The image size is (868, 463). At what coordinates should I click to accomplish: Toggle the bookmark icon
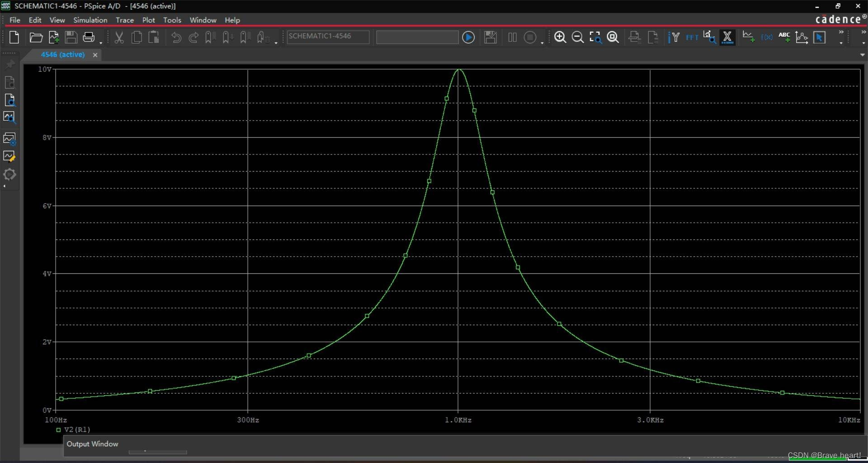[210, 37]
